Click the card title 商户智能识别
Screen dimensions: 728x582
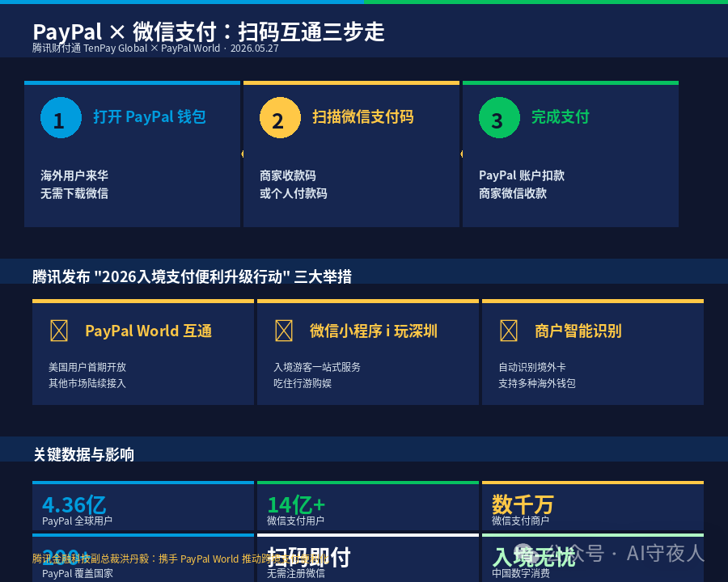578,331
